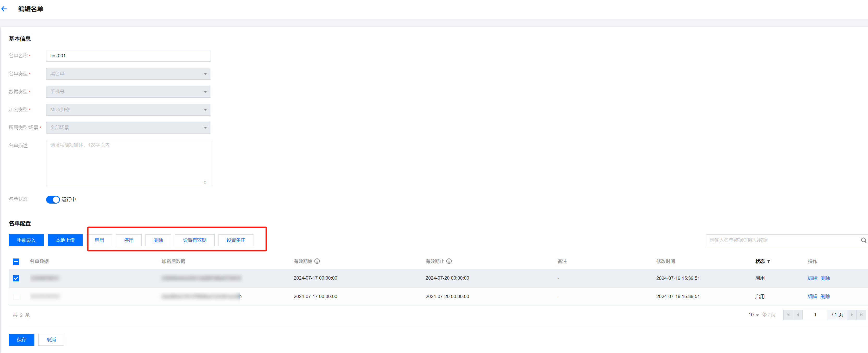Viewport: 868px width, 353px height.
Task: Go to first page arrow icon
Action: tap(788, 315)
